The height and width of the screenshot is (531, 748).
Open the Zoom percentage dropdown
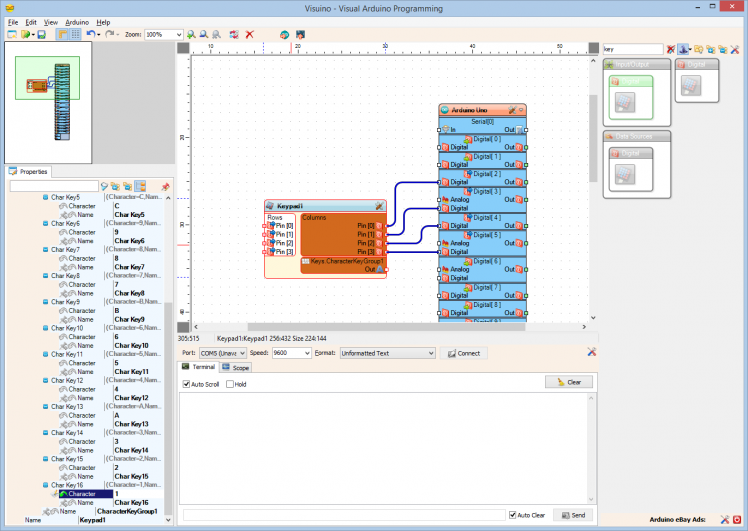(x=165, y=34)
